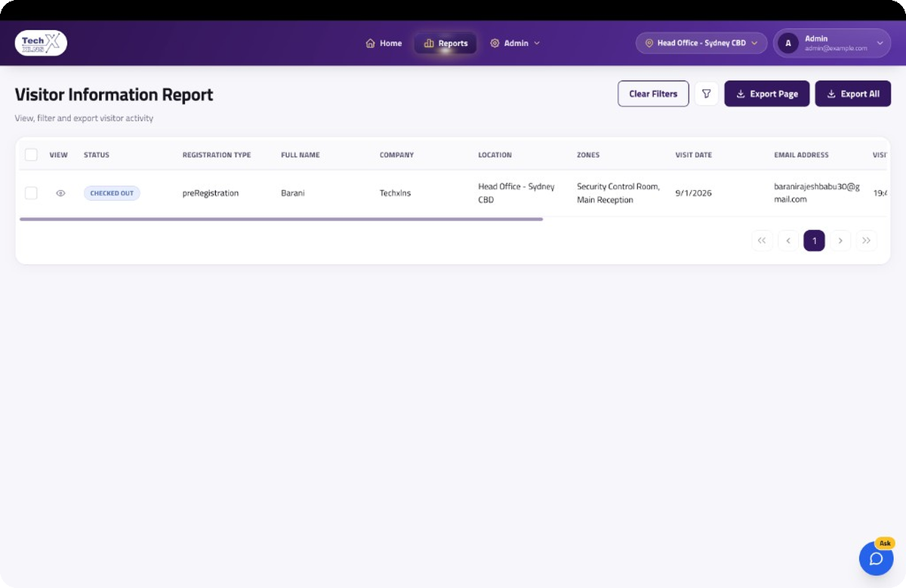This screenshot has width=906, height=588.
Task: Click the horizontal table scrollbar
Action: pos(281,219)
